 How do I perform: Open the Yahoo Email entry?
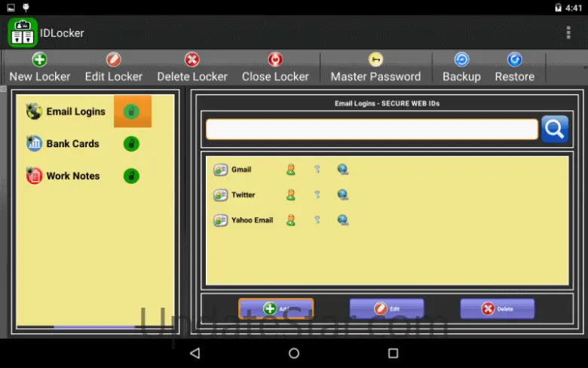pos(252,220)
